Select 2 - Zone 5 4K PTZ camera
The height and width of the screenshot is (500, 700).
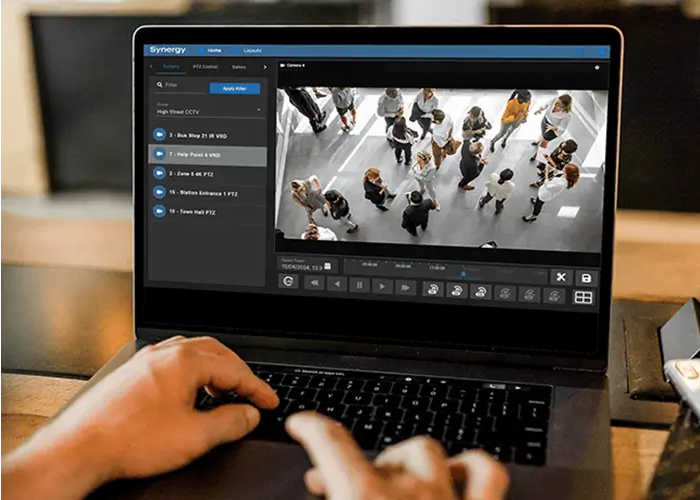click(x=207, y=173)
